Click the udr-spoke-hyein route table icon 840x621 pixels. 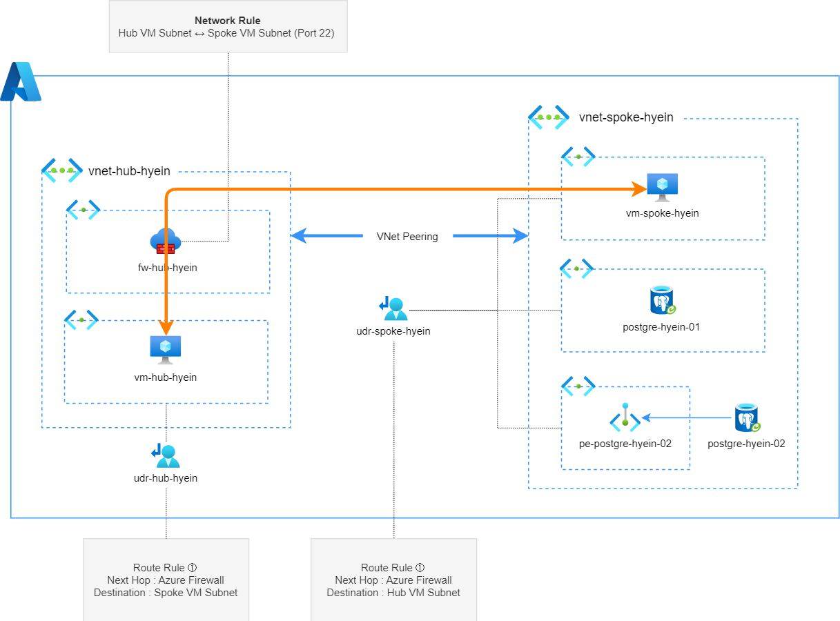pos(393,308)
